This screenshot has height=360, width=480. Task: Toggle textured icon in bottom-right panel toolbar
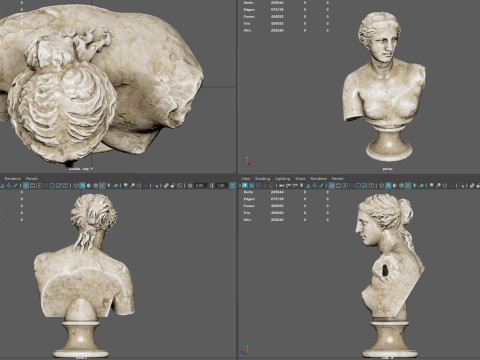click(x=408, y=185)
